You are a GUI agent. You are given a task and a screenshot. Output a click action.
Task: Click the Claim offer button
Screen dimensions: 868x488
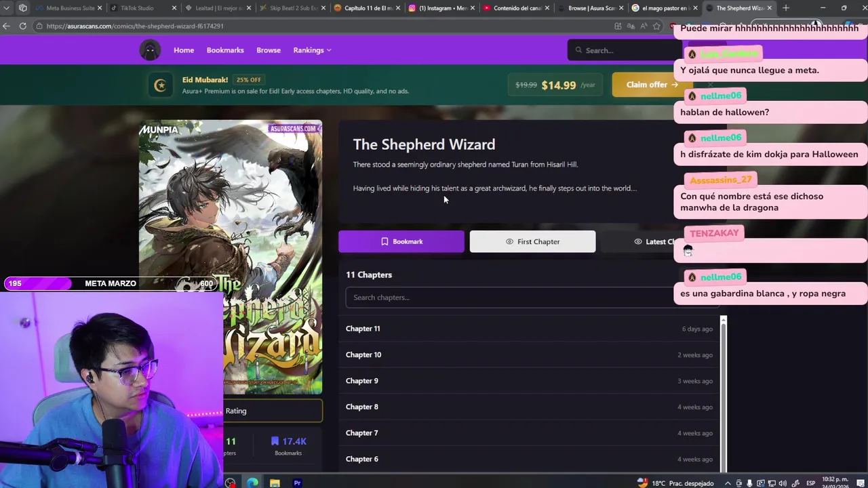coord(652,85)
